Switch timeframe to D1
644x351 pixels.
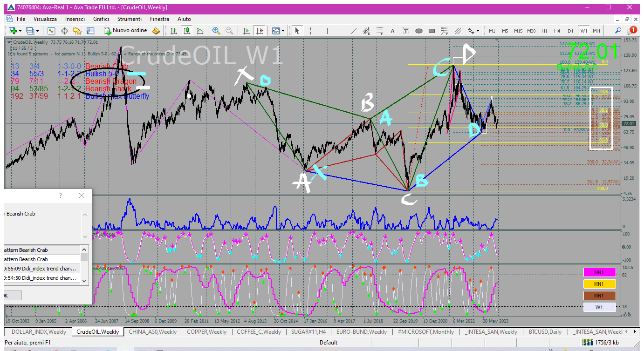[x=570, y=31]
